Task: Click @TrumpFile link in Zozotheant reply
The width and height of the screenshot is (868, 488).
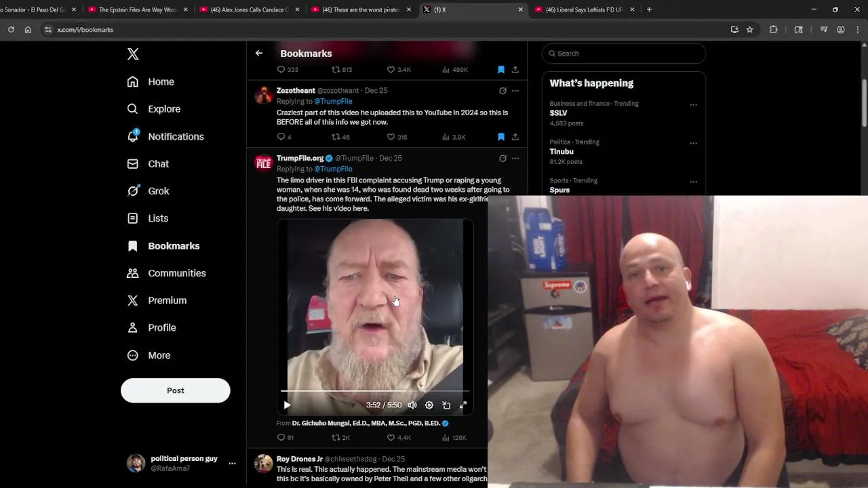Action: [x=333, y=102]
